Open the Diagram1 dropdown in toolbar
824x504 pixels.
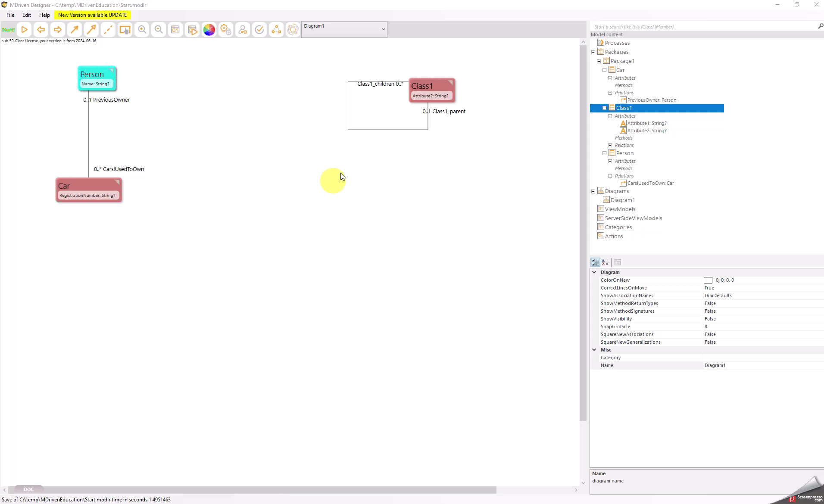click(x=383, y=29)
